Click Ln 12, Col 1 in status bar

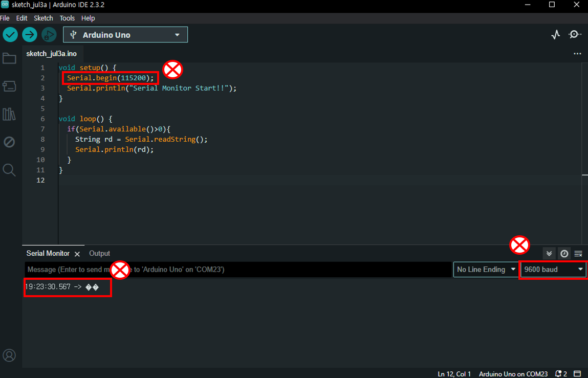coord(454,374)
